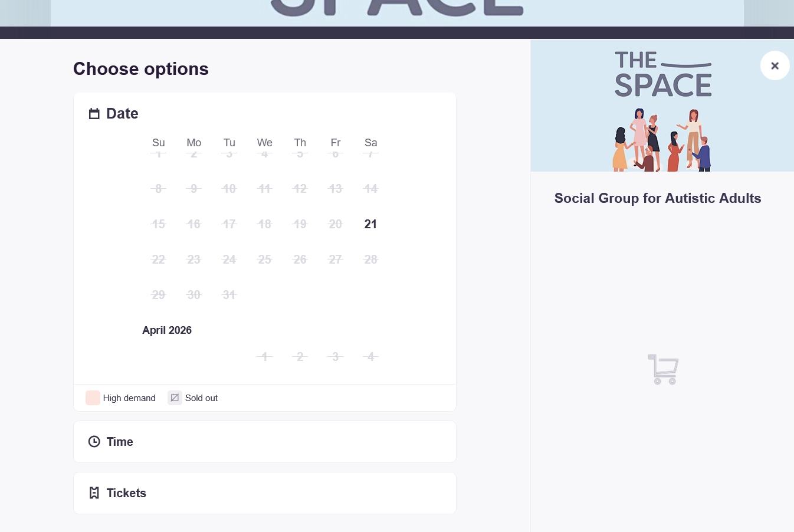Click the April 2026 month label

(x=167, y=330)
